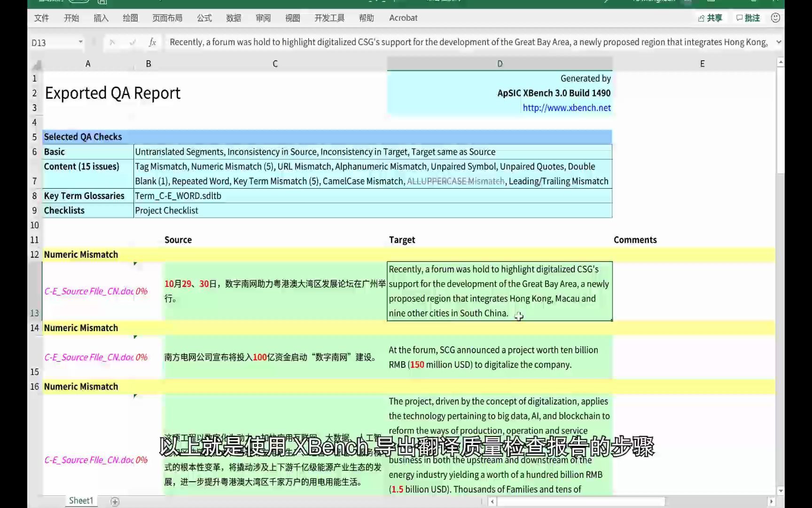Open the 开发工具 ribbon tab
The width and height of the screenshot is (812, 508).
point(329,18)
